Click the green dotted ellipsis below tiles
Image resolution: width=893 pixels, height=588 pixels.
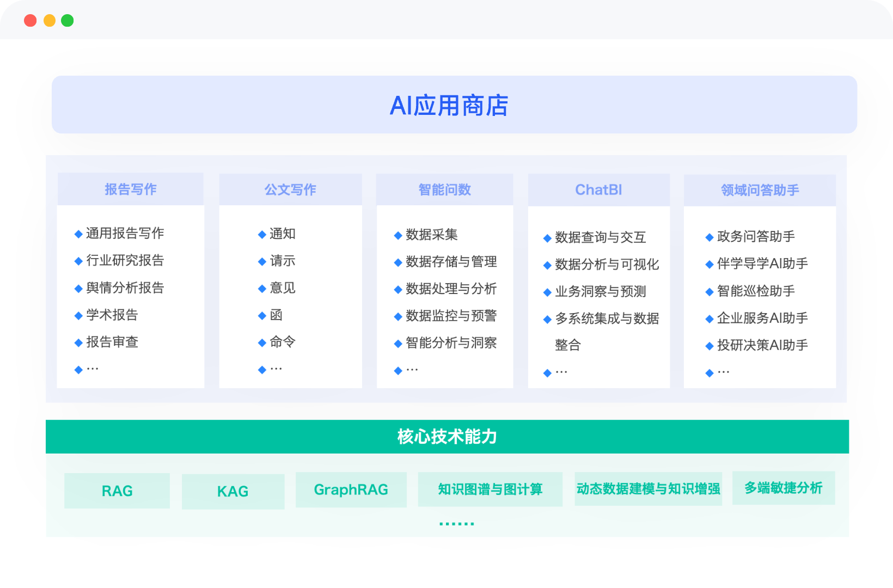click(457, 524)
